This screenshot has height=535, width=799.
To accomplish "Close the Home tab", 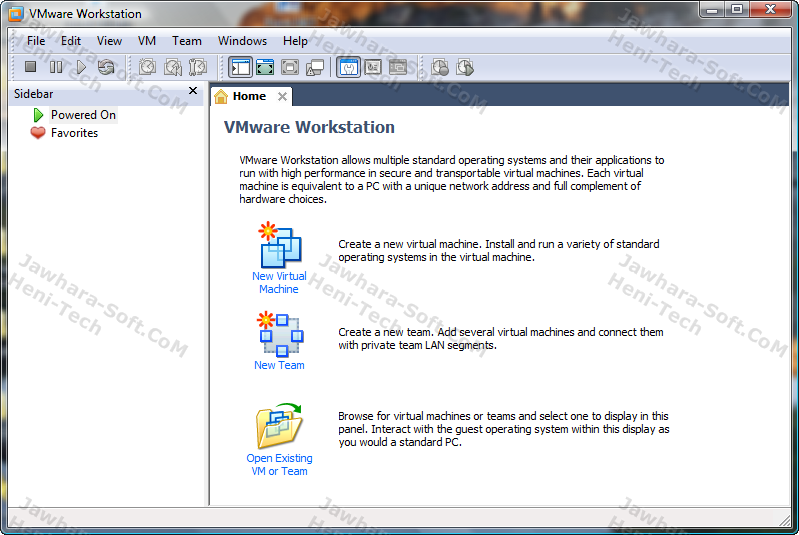I will click(282, 96).
